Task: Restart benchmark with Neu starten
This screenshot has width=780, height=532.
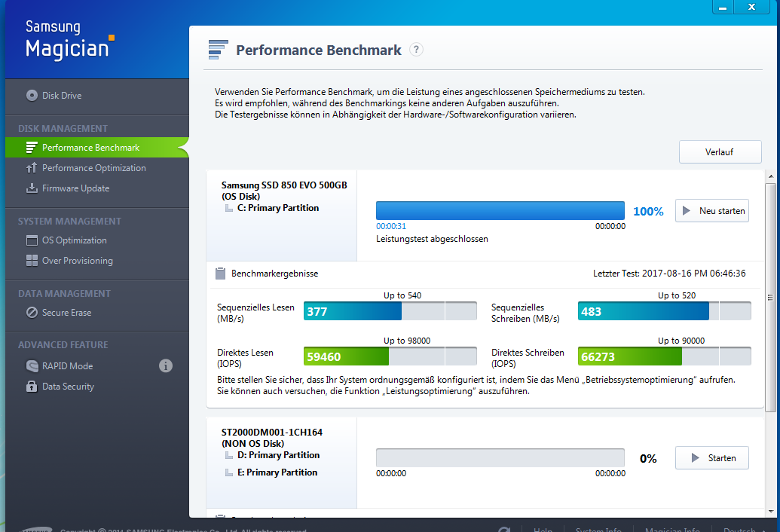Action: coord(712,211)
